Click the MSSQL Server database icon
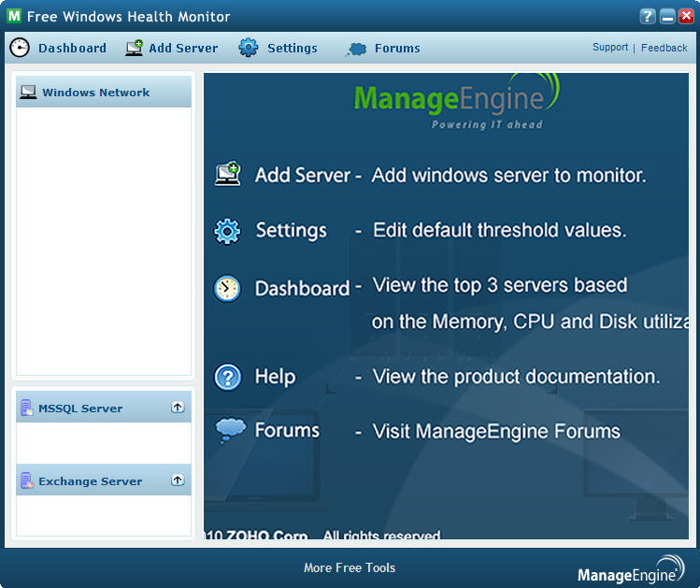The image size is (700, 588). (x=27, y=408)
